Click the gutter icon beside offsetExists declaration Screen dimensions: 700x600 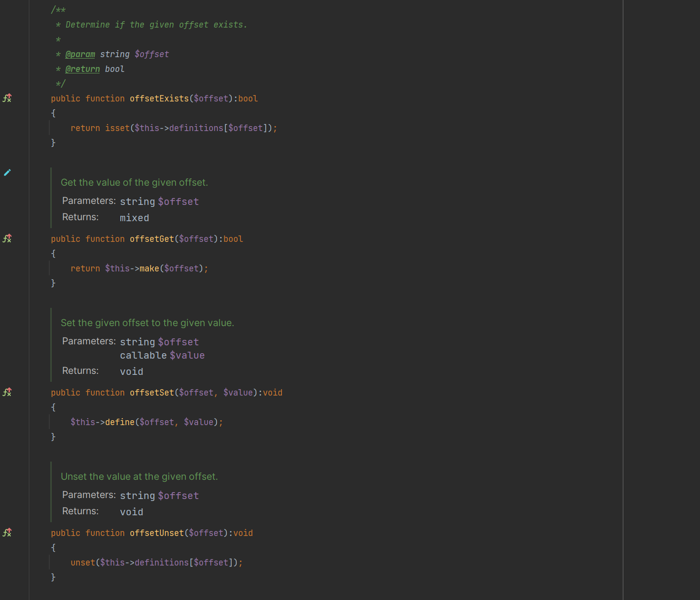7,98
